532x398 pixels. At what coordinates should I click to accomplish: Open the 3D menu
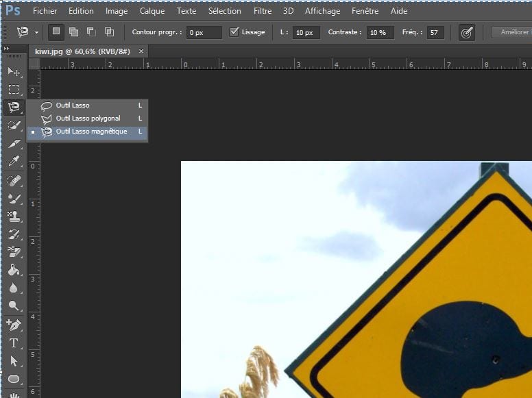point(288,11)
